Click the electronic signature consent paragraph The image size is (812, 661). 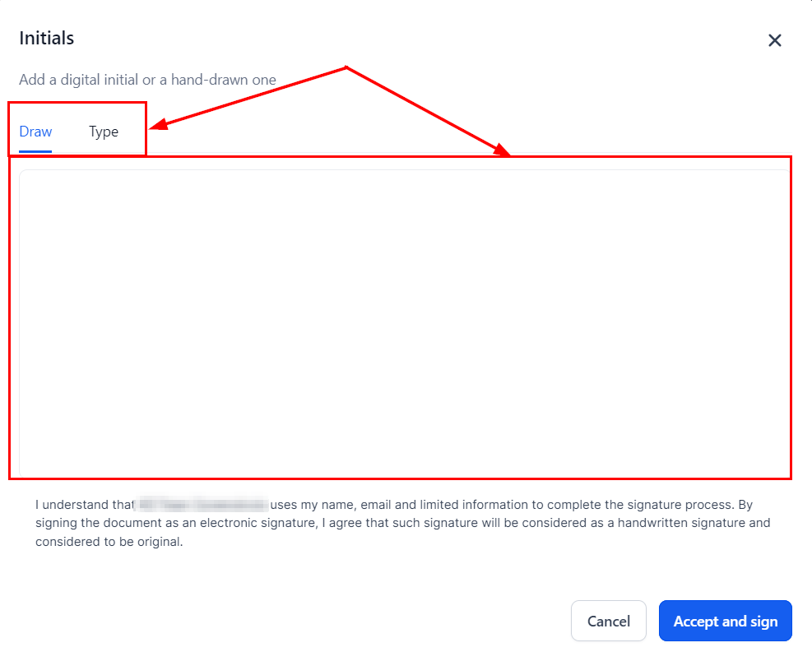tap(403, 523)
